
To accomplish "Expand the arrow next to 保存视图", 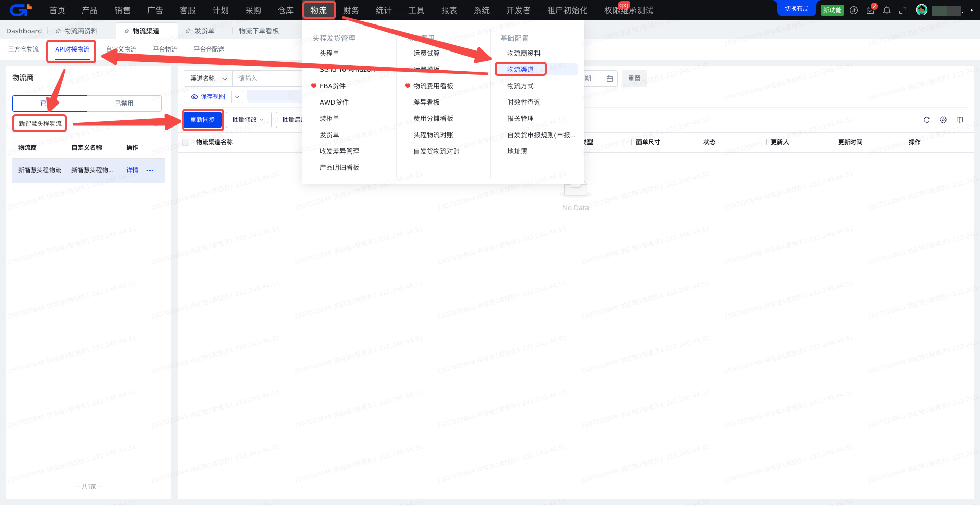I will point(237,97).
